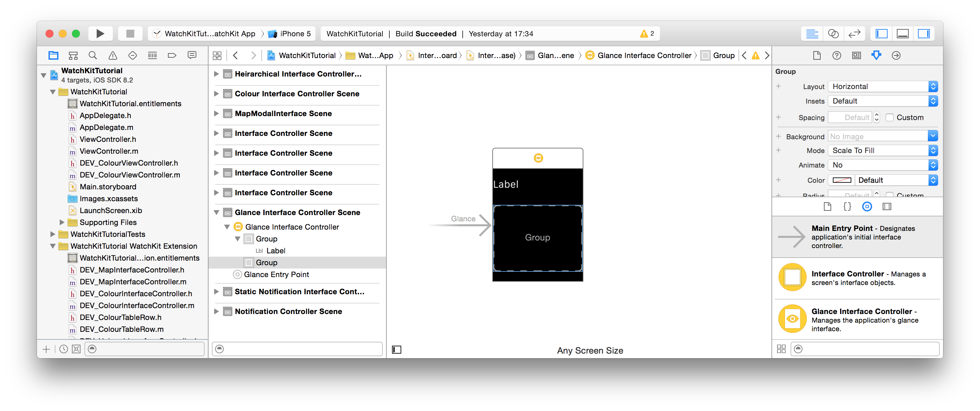Toggle the Debug area visibility

click(902, 33)
